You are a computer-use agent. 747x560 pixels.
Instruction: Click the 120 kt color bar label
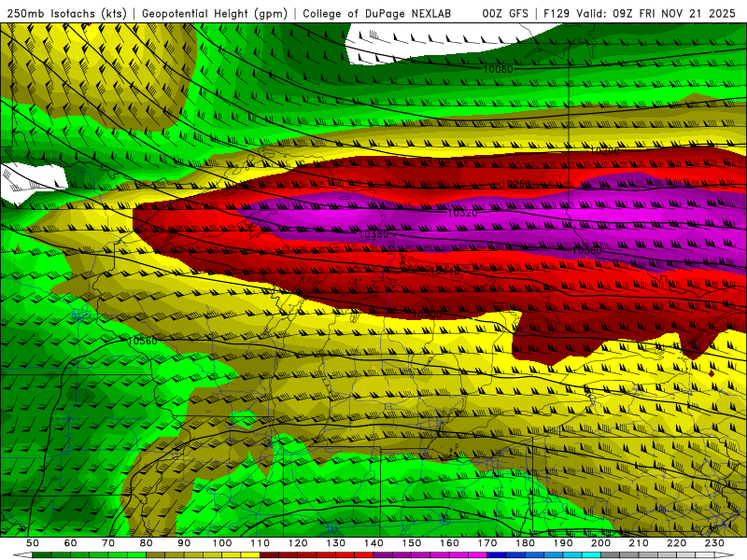(298, 543)
